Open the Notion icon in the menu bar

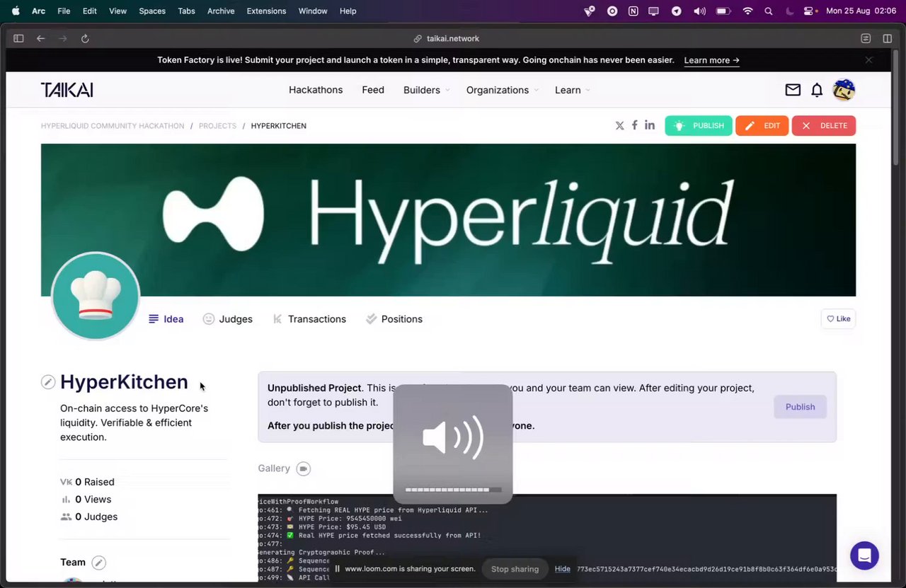pyautogui.click(x=633, y=11)
